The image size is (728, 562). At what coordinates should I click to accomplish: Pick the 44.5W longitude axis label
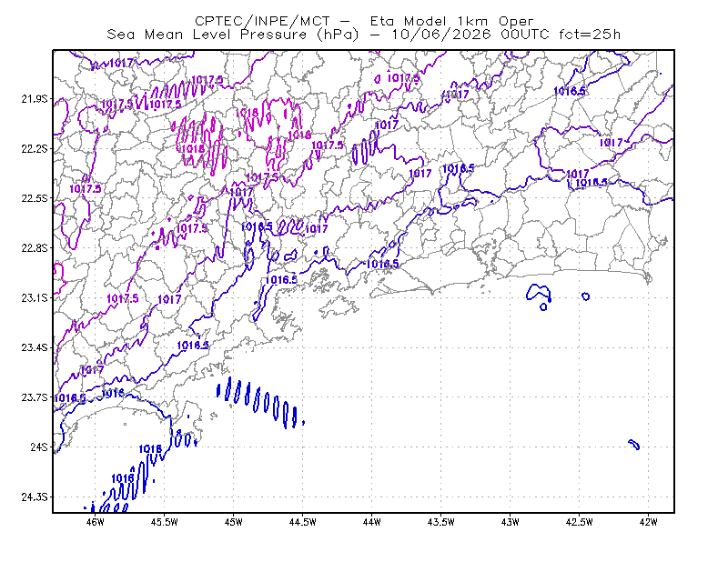tap(303, 522)
